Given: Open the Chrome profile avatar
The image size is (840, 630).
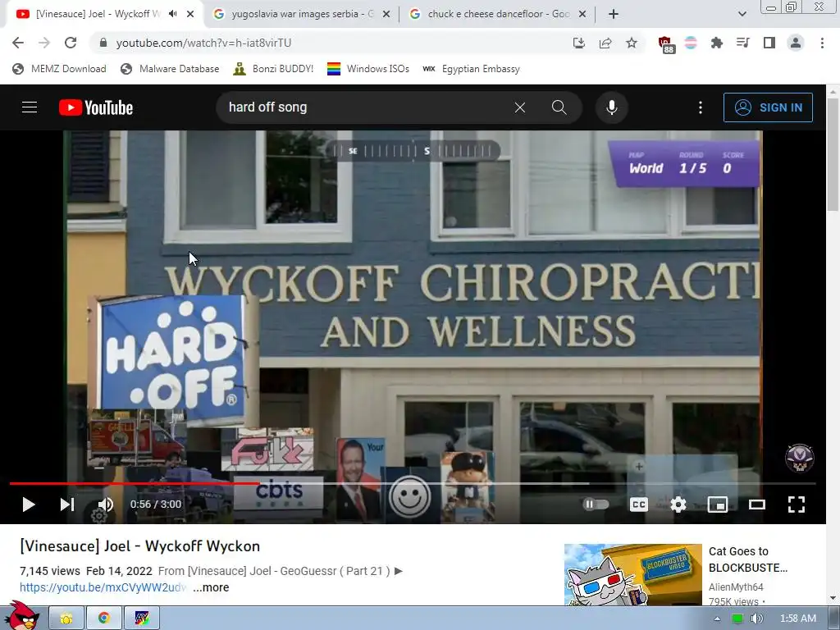Looking at the screenshot, I should pos(796,43).
